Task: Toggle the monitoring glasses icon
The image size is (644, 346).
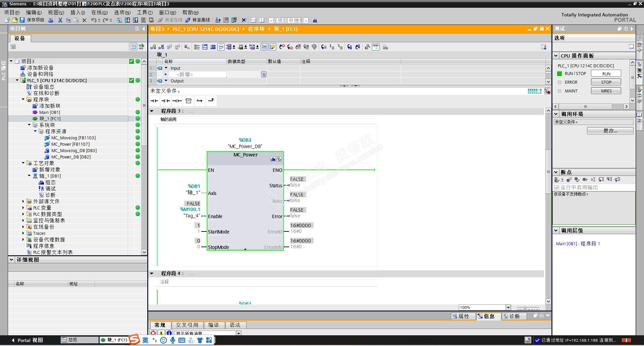Action: (376, 47)
